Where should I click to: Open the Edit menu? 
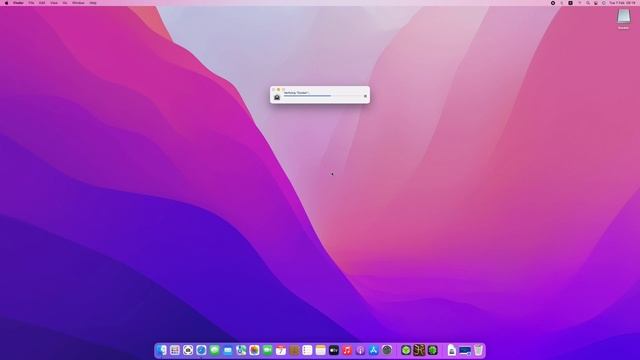(x=42, y=3)
